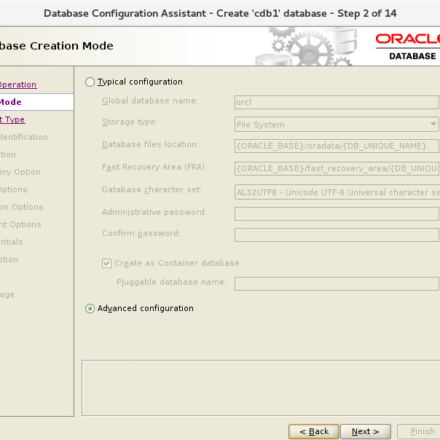Image resolution: width=440 pixels, height=440 pixels.
Task: Go to the Operation step link
Action: point(18,85)
